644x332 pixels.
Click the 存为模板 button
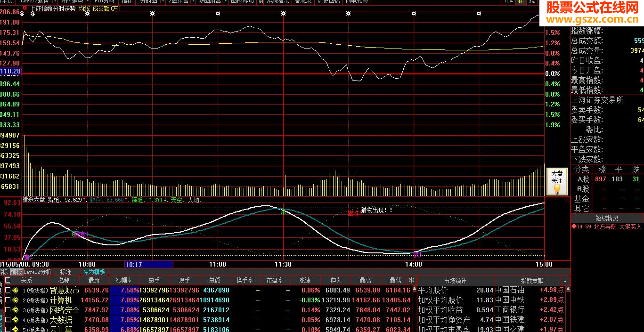94,272
